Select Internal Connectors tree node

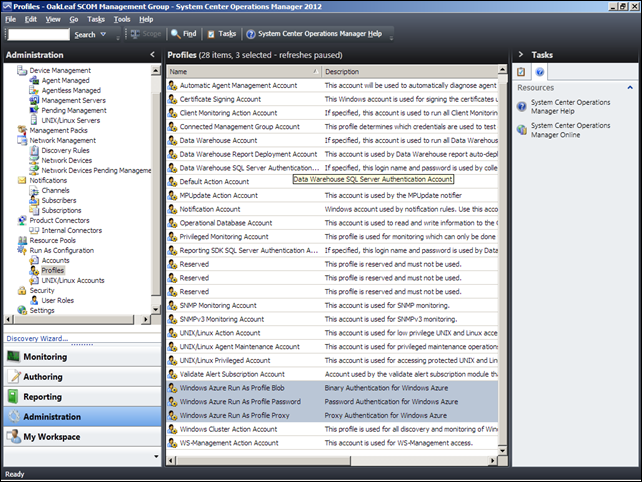[72, 231]
